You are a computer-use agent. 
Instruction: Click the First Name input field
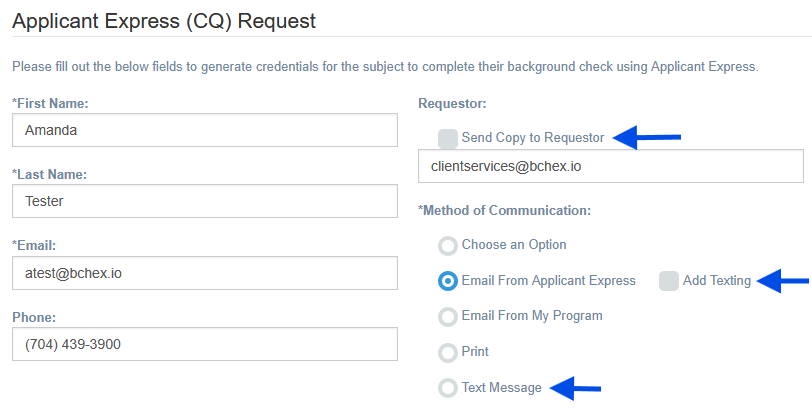pos(205,130)
